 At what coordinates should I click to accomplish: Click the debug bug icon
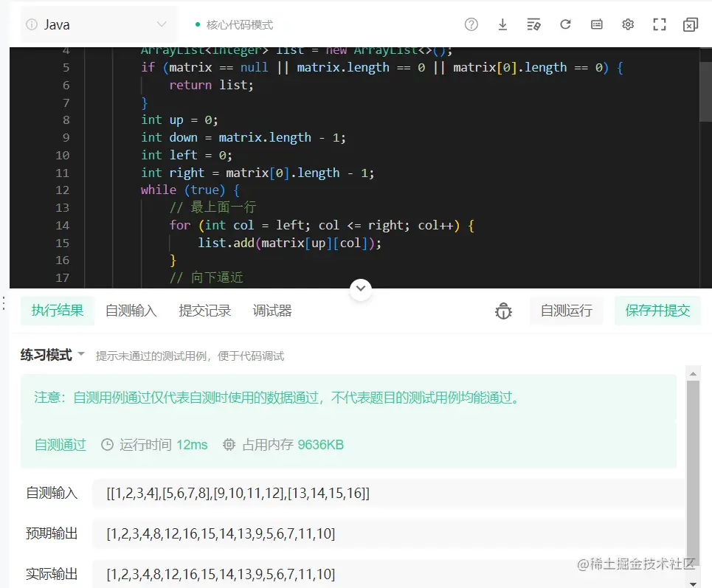pyautogui.click(x=503, y=311)
